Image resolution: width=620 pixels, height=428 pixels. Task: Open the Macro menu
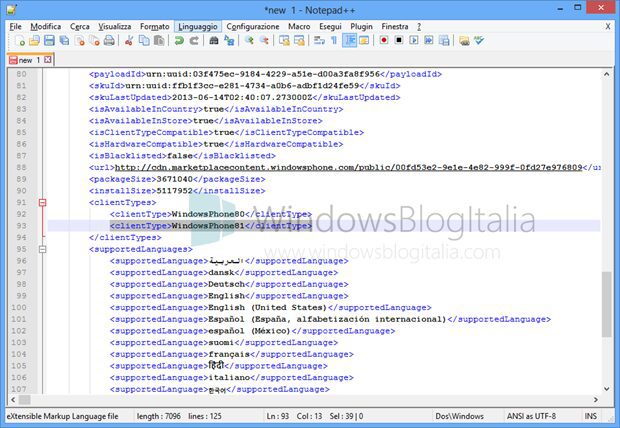(299, 27)
